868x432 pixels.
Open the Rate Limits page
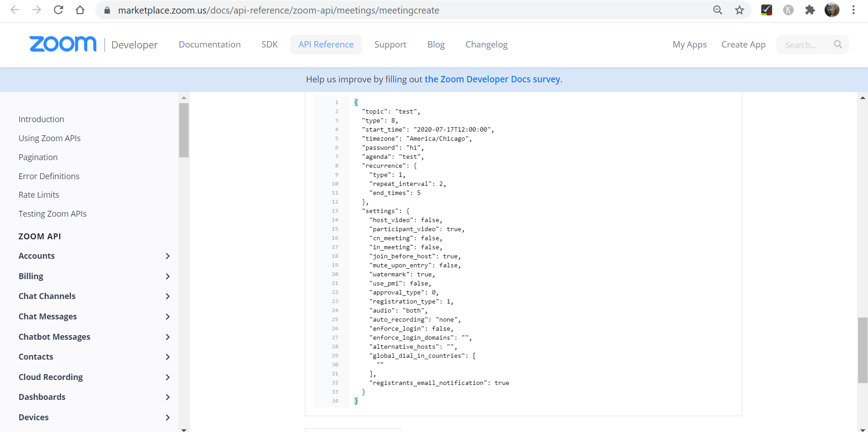39,195
